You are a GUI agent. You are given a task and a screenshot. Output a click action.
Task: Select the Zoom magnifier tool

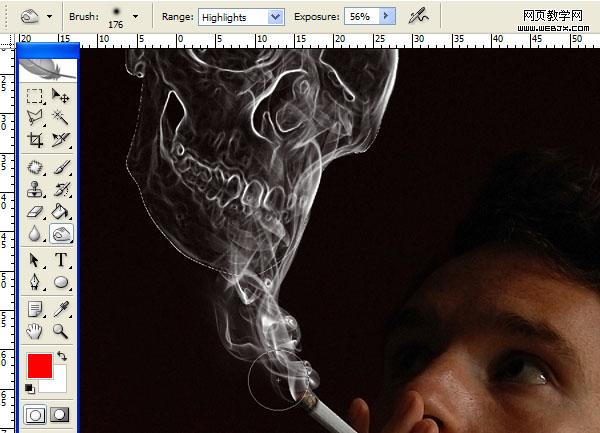pyautogui.click(x=60, y=331)
